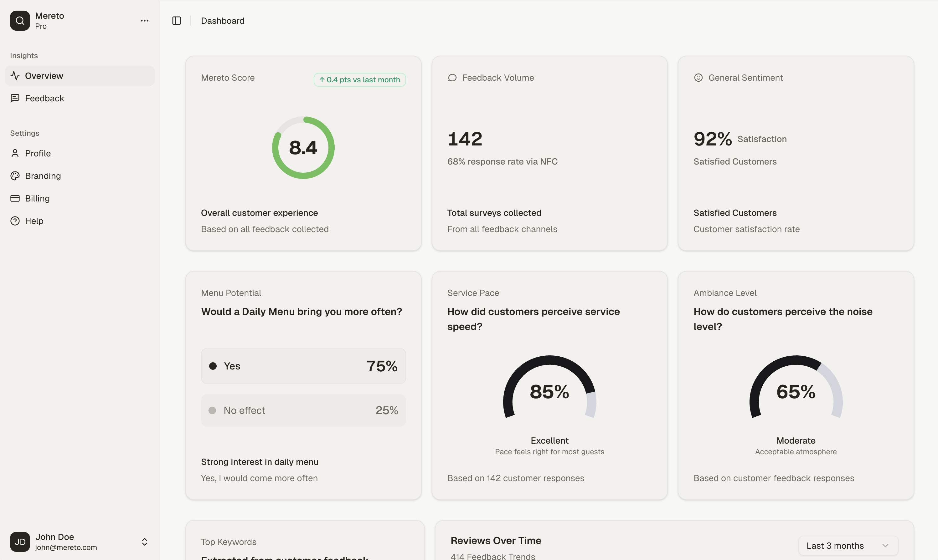The image size is (938, 560).
Task: Open Billing via the credit card icon
Action: click(15, 198)
